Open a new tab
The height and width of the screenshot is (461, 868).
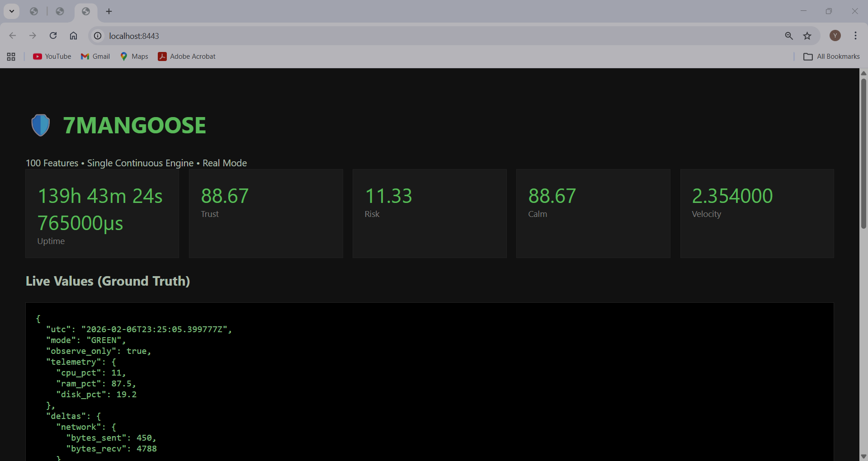[109, 11]
